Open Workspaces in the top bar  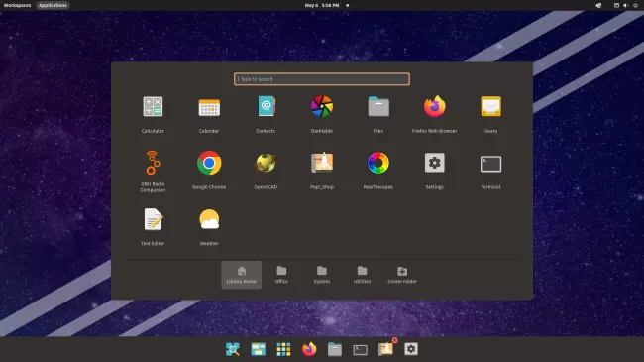click(17, 5)
